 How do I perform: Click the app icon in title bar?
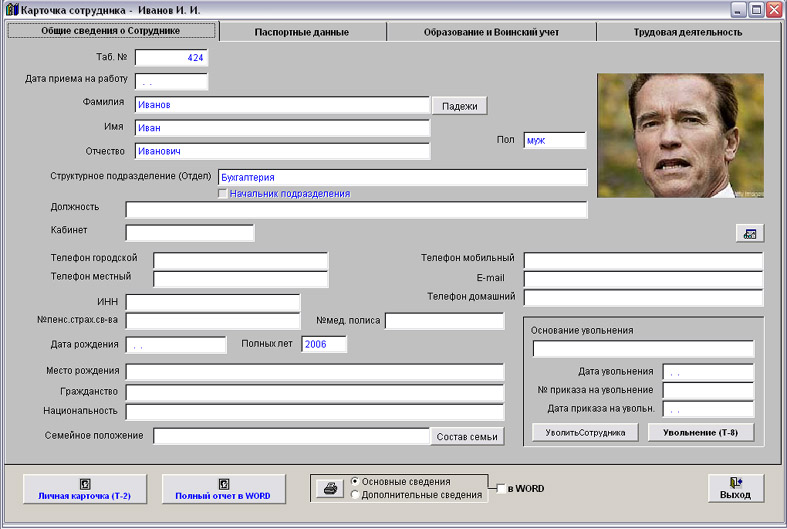point(11,10)
